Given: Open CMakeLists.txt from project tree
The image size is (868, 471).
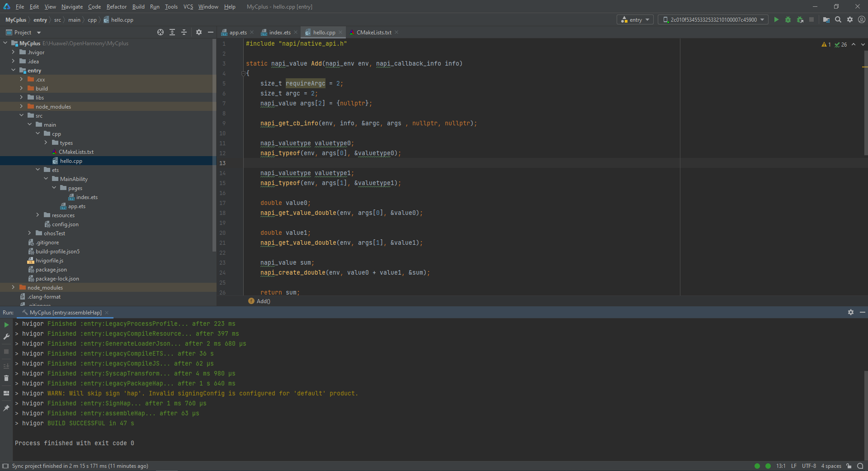Looking at the screenshot, I should click(x=76, y=152).
